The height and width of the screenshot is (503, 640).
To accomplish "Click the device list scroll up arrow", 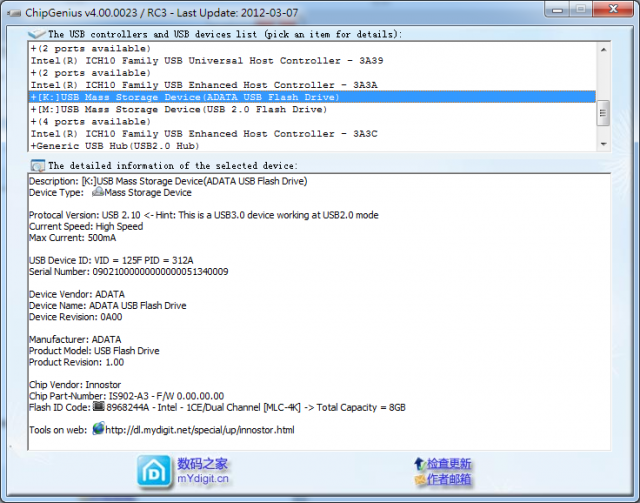I will (603, 49).
